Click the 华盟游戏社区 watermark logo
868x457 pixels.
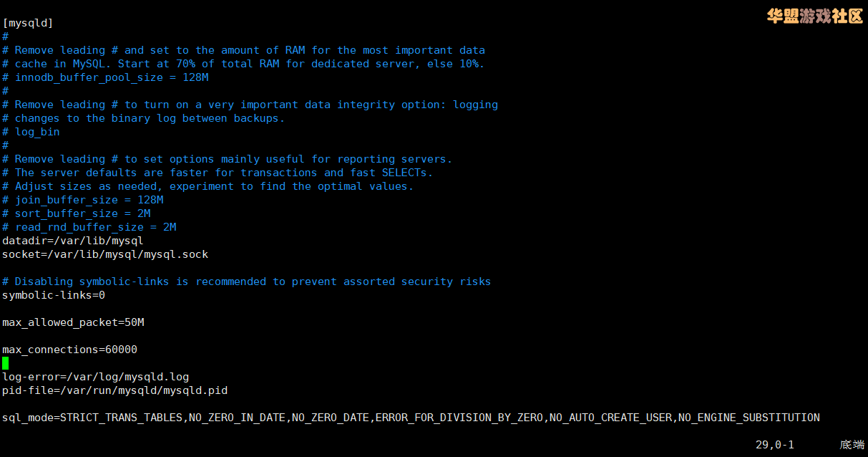click(x=815, y=16)
